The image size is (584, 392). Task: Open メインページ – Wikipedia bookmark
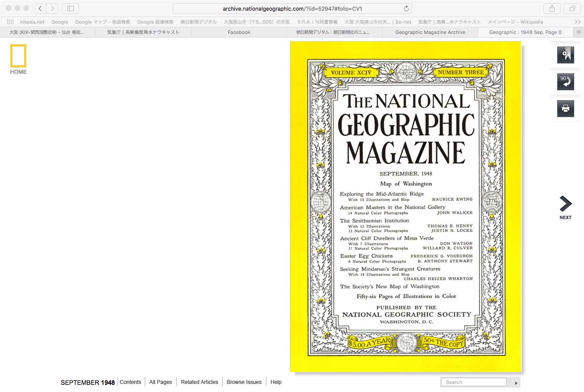516,22
